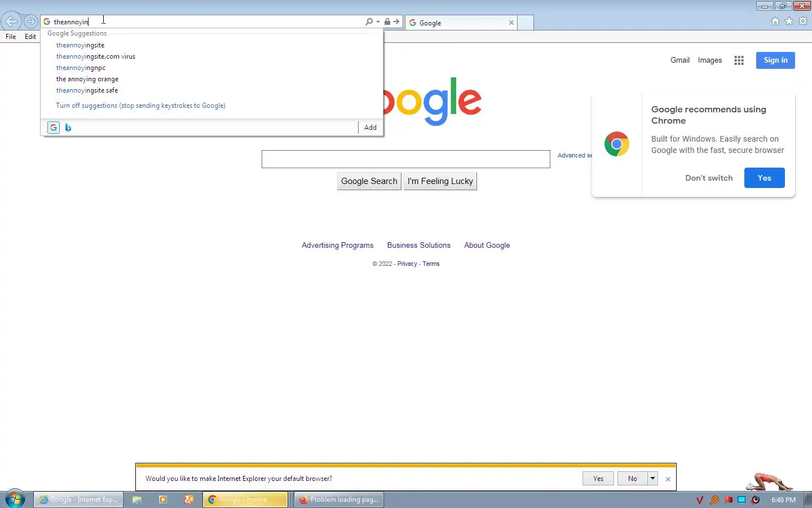Click the swimmer desktop gadget image
Viewport: 812px width, 508px height.
point(769,481)
